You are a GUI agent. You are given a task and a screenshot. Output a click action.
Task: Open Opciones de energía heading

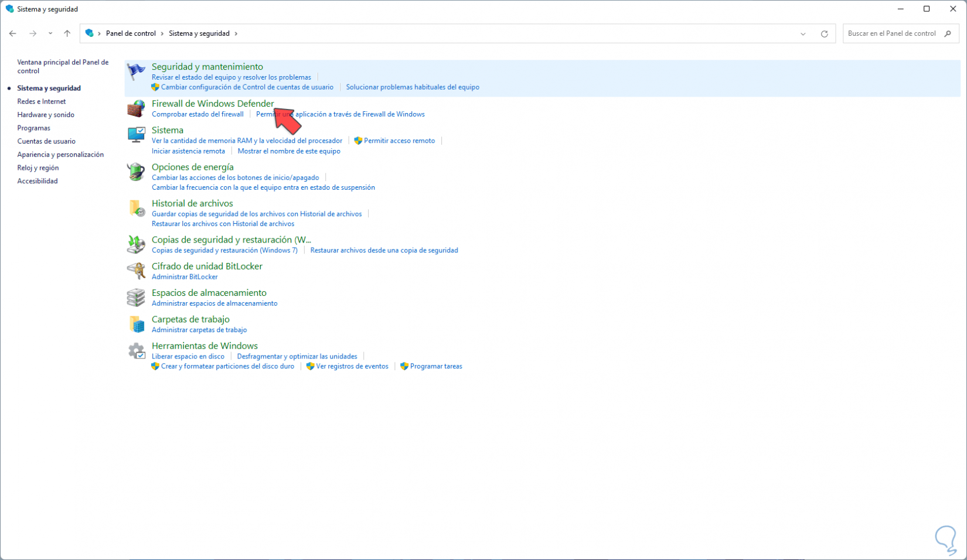(193, 167)
